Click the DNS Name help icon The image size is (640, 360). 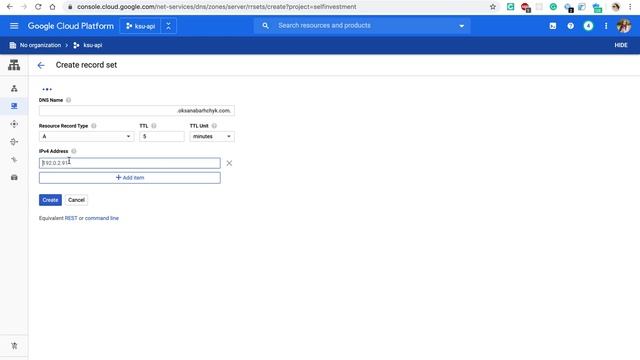click(x=69, y=100)
